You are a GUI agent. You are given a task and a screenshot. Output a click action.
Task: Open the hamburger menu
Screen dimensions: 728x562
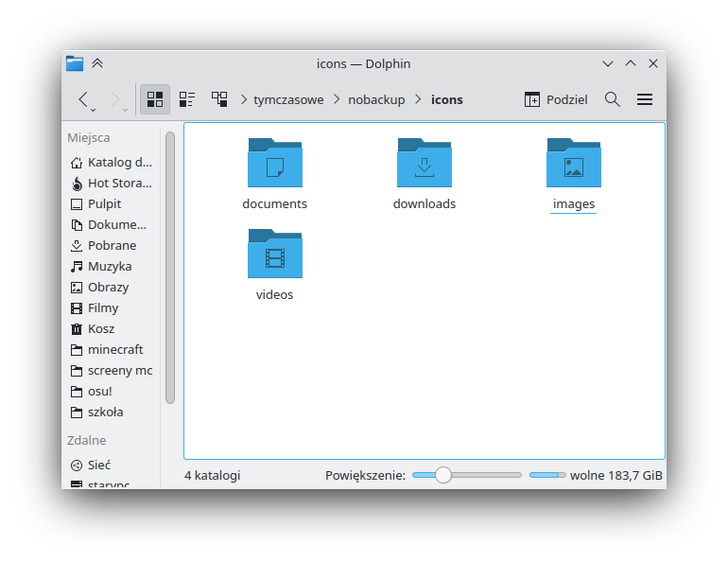pyautogui.click(x=645, y=99)
